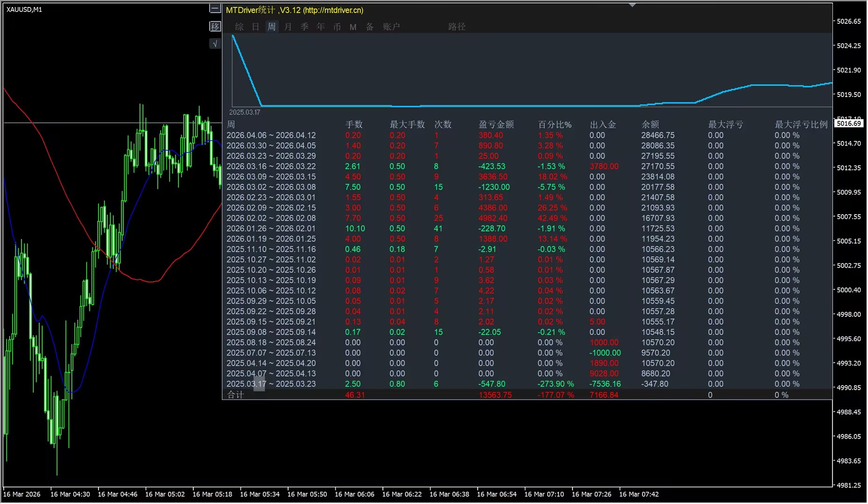This screenshot has width=868, height=504.
Task: Select the 日 daily statistics tab
Action: [x=255, y=27]
